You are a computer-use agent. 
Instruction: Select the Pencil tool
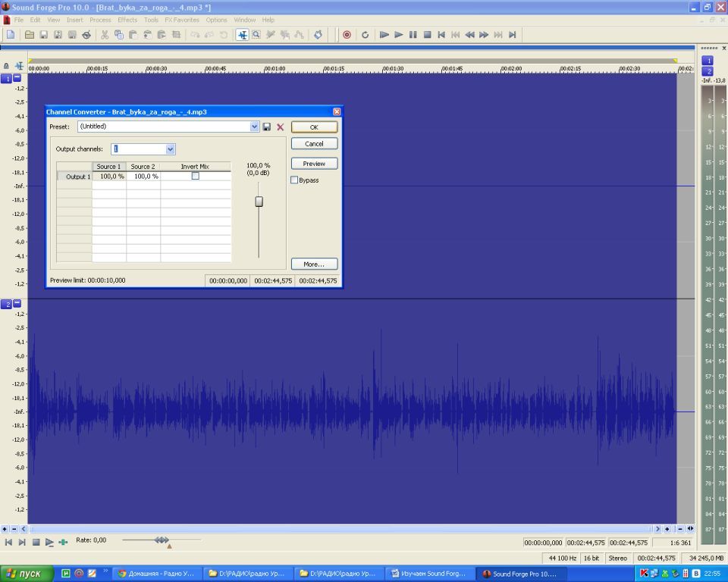[271, 35]
